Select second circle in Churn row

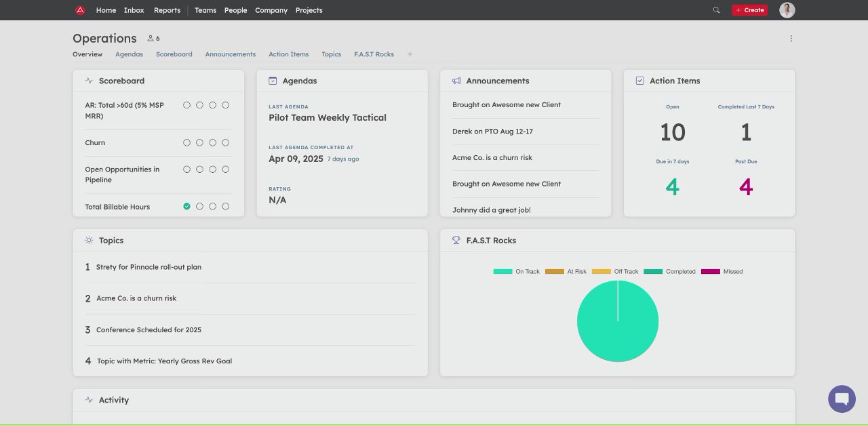pyautogui.click(x=199, y=143)
